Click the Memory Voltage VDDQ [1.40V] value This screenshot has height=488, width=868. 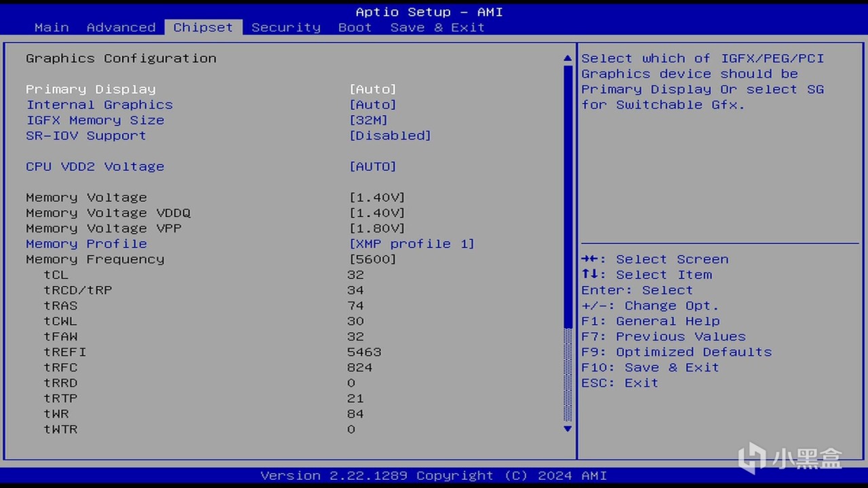click(x=377, y=213)
